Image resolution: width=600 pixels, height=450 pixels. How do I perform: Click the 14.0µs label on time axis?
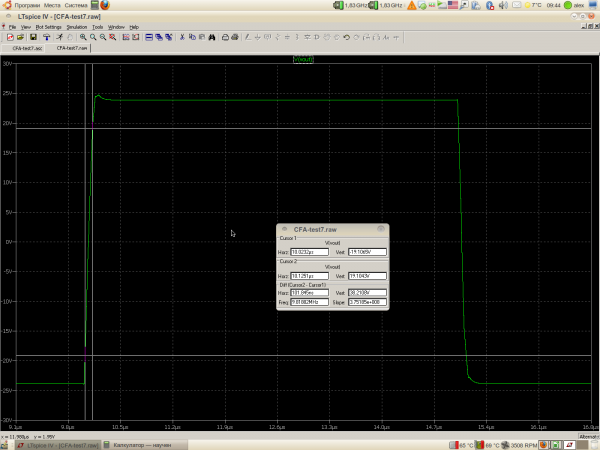point(382,427)
